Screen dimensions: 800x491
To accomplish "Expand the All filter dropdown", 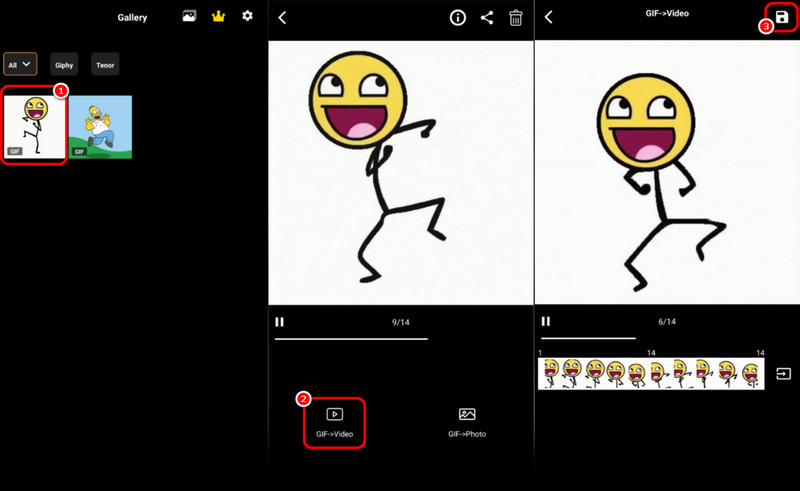I will tap(20, 65).
